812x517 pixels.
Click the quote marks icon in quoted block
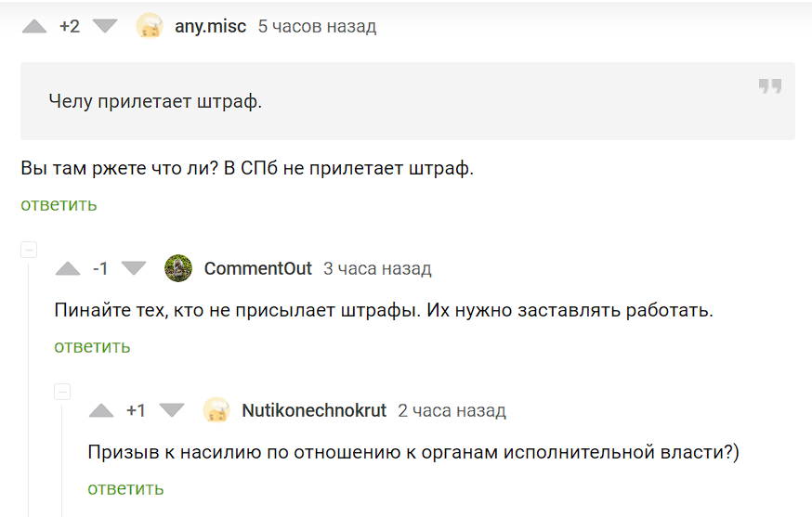769,86
